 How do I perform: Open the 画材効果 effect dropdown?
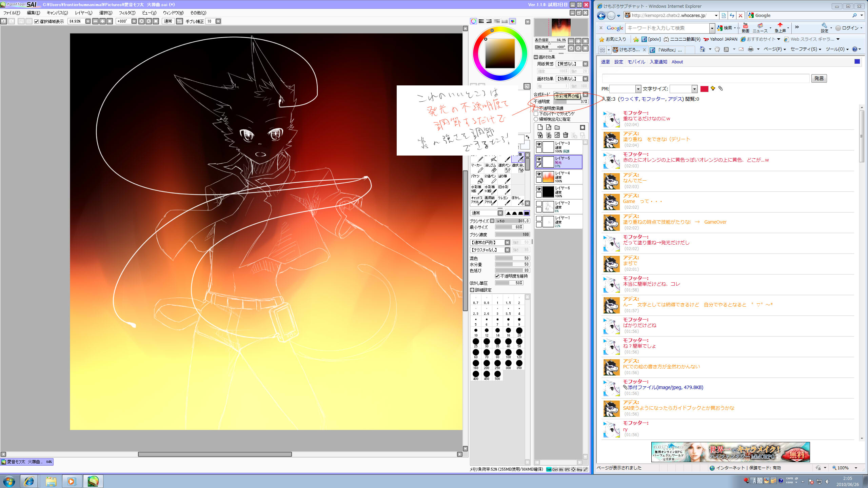(x=585, y=79)
